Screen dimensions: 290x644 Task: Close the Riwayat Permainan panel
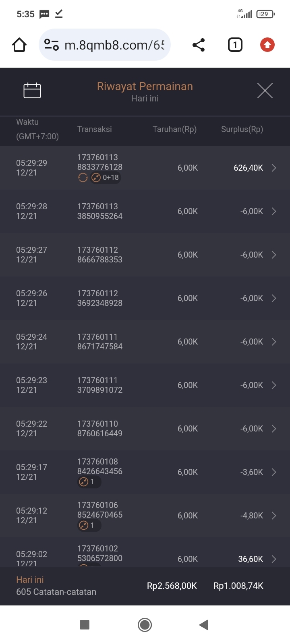(265, 91)
